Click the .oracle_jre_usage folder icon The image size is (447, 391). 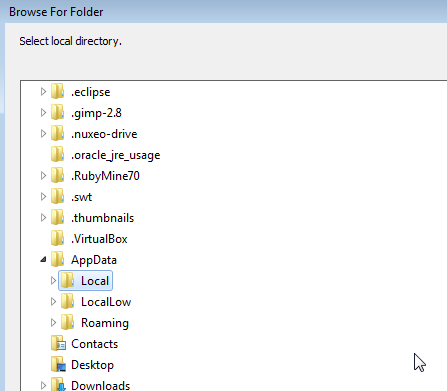pyautogui.click(x=57, y=154)
